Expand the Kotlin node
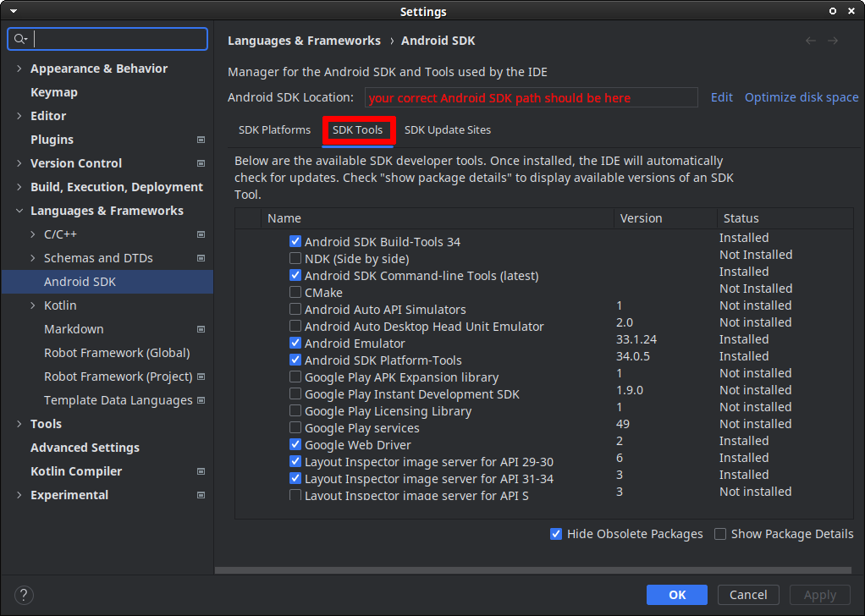 [33, 305]
